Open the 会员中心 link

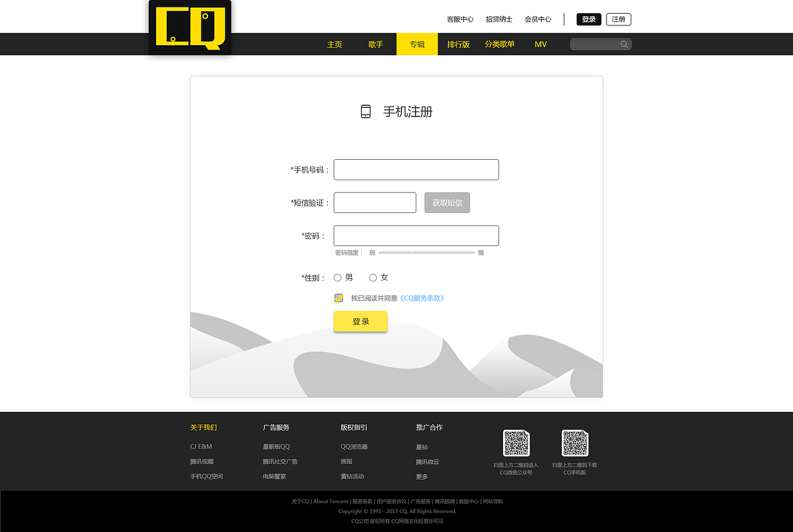538,19
